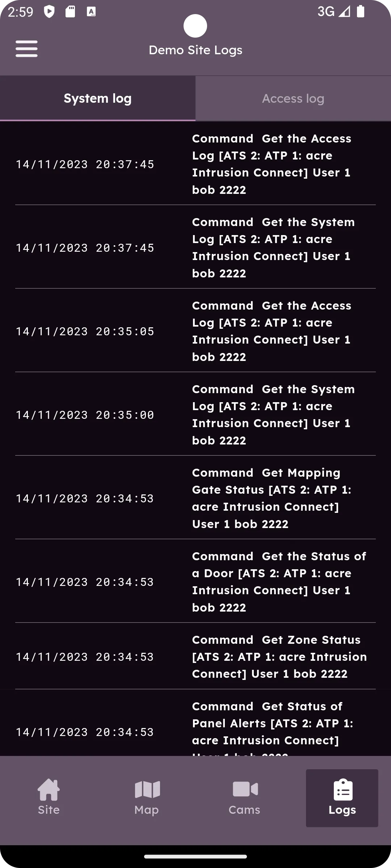Select the Get Zone Status log entry
This screenshot has height=868, width=391.
(x=195, y=656)
